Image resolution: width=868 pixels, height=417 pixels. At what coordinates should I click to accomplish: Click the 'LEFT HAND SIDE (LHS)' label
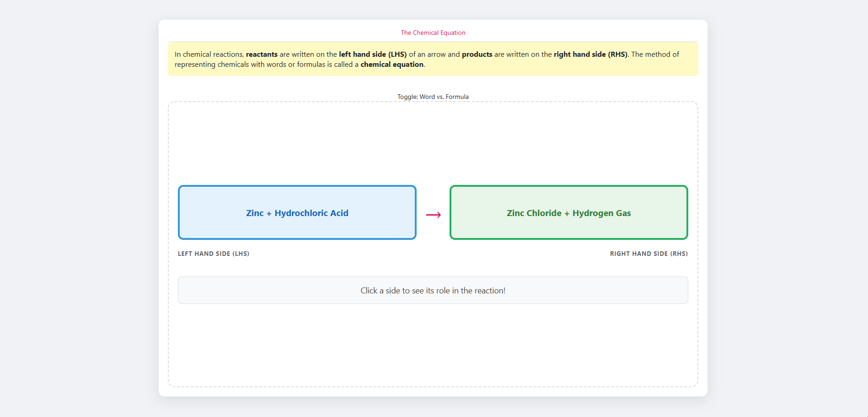[x=214, y=254]
